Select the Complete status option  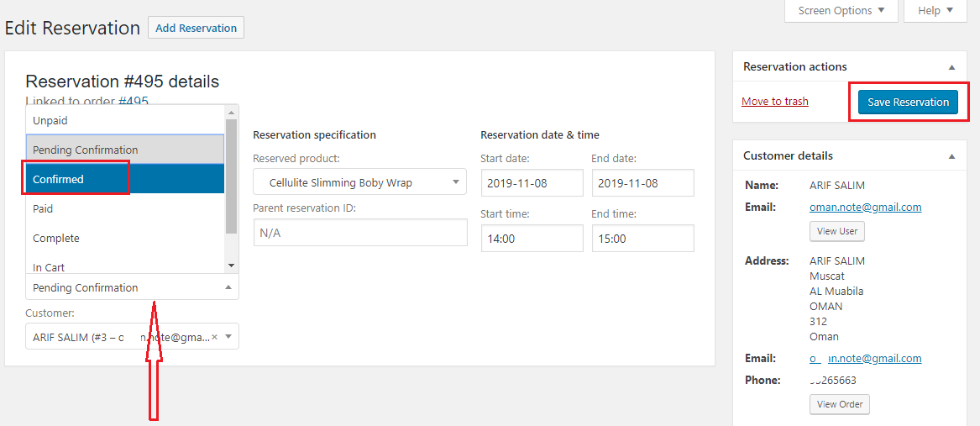tap(56, 238)
